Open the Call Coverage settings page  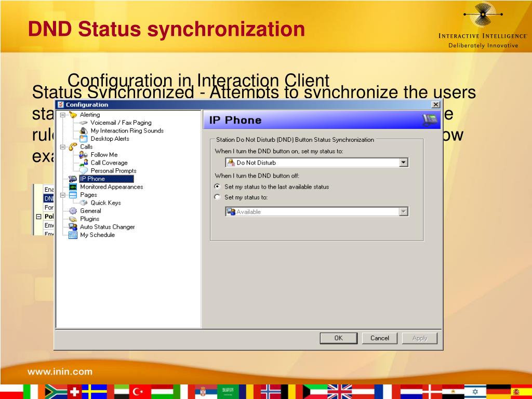(109, 163)
